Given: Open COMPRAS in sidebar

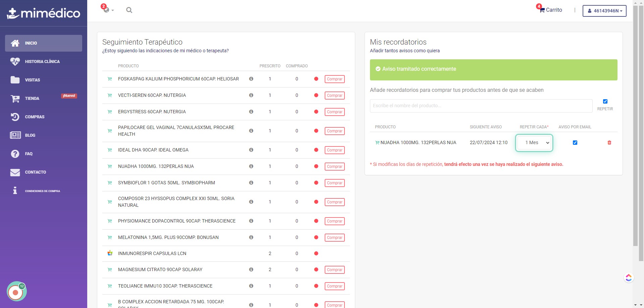Looking at the screenshot, I should 44,117.
